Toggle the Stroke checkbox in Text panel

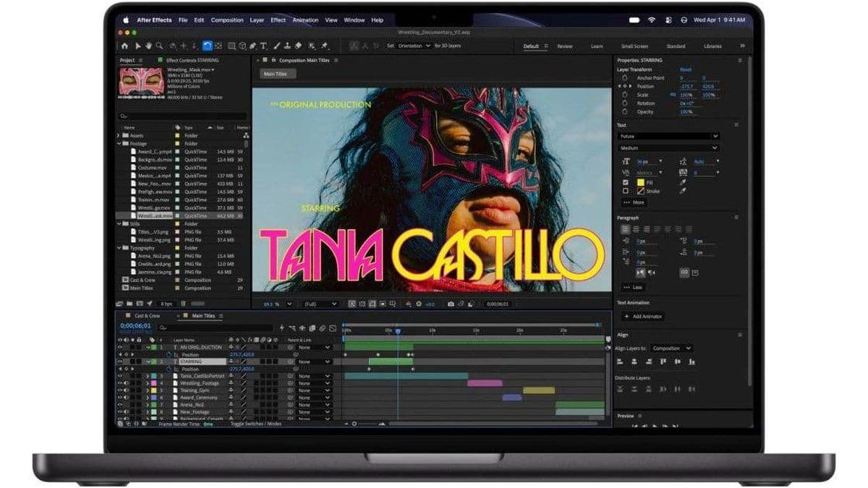point(626,192)
